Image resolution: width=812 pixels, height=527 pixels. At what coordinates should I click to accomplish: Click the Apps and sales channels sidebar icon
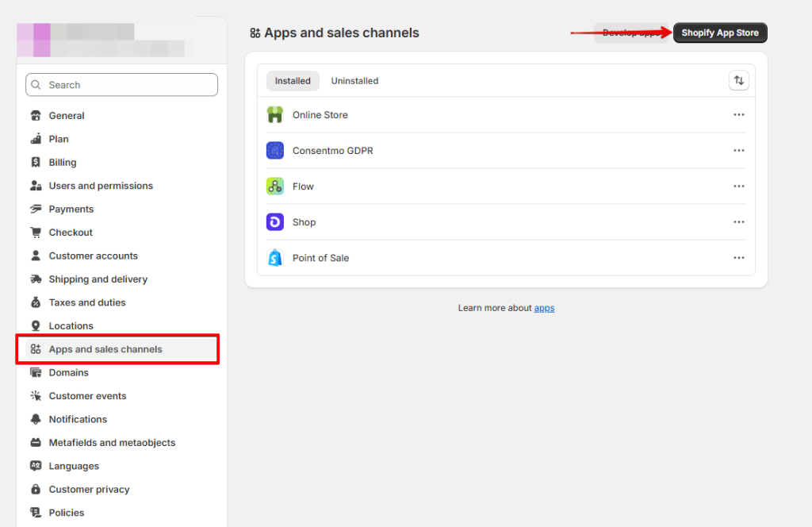36,348
